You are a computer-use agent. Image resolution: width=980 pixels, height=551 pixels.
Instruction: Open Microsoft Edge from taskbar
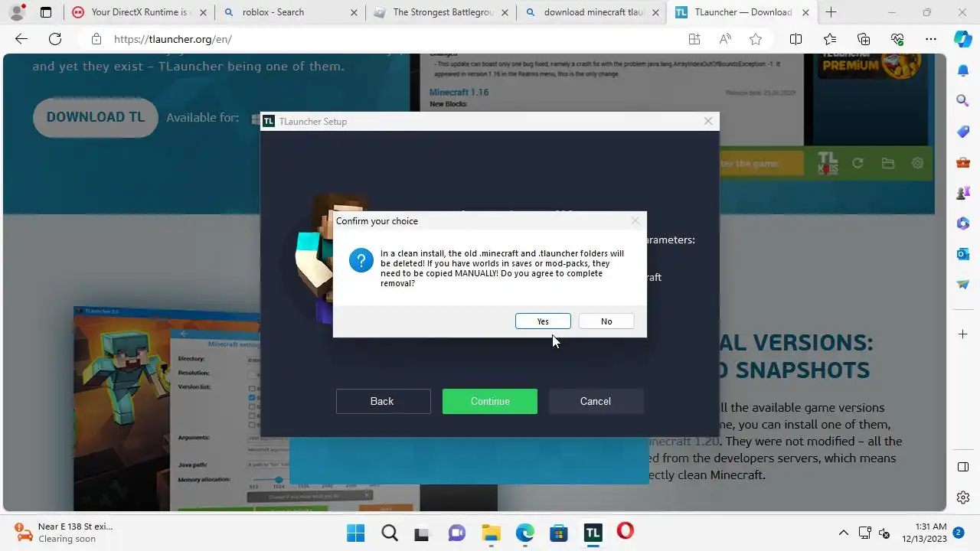pos(524,533)
